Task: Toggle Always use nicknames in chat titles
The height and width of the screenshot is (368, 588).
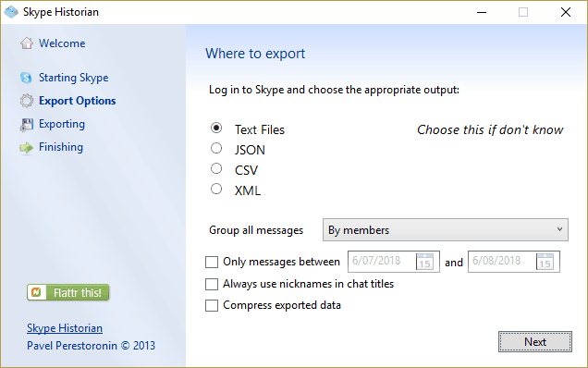Action: 212,284
